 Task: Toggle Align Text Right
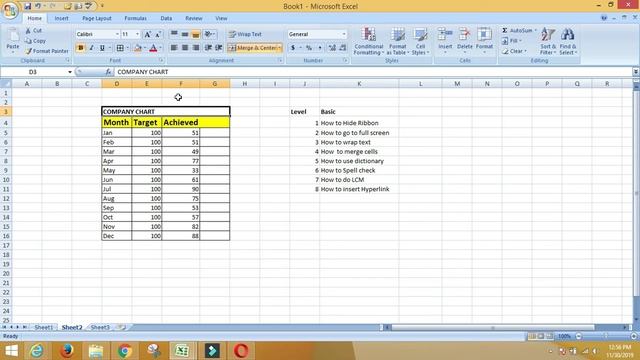[x=196, y=48]
